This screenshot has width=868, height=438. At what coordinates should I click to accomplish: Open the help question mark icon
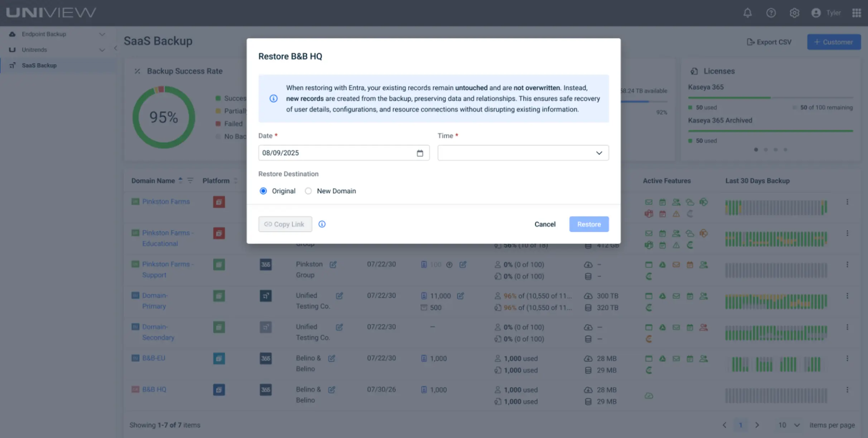pos(771,13)
